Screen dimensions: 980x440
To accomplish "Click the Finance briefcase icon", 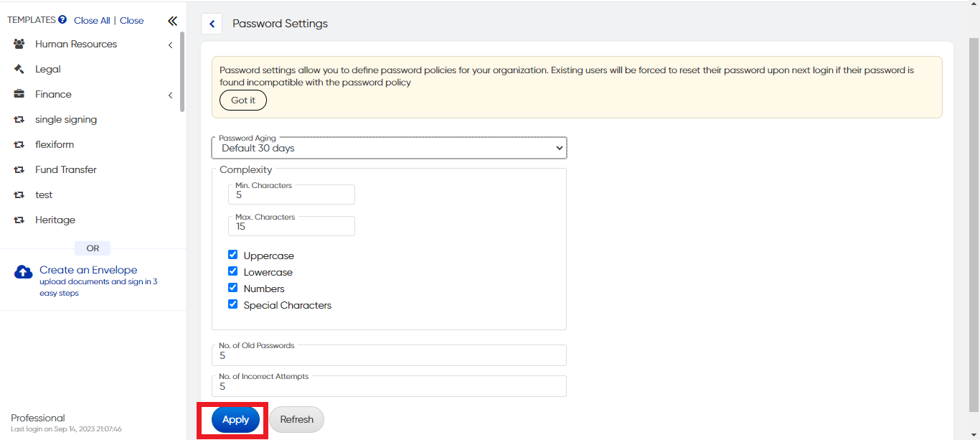I will [x=19, y=95].
